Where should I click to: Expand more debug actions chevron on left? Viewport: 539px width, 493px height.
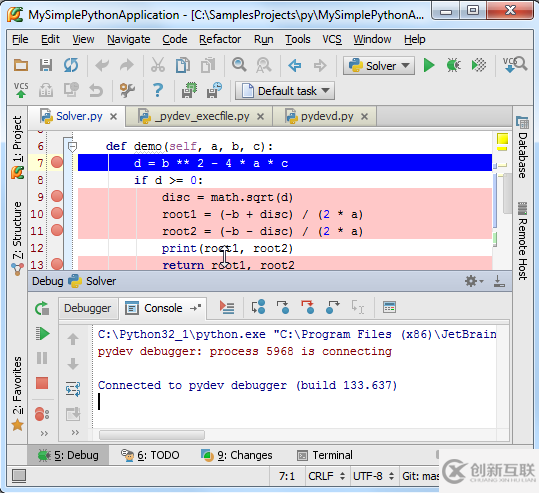[x=44, y=433]
